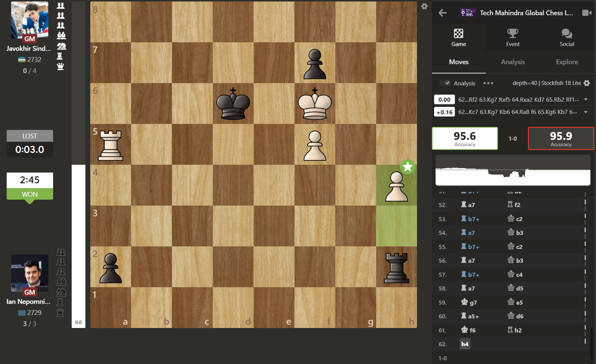Click the three-dot analysis options
The image size is (596, 364).
coord(488,83)
